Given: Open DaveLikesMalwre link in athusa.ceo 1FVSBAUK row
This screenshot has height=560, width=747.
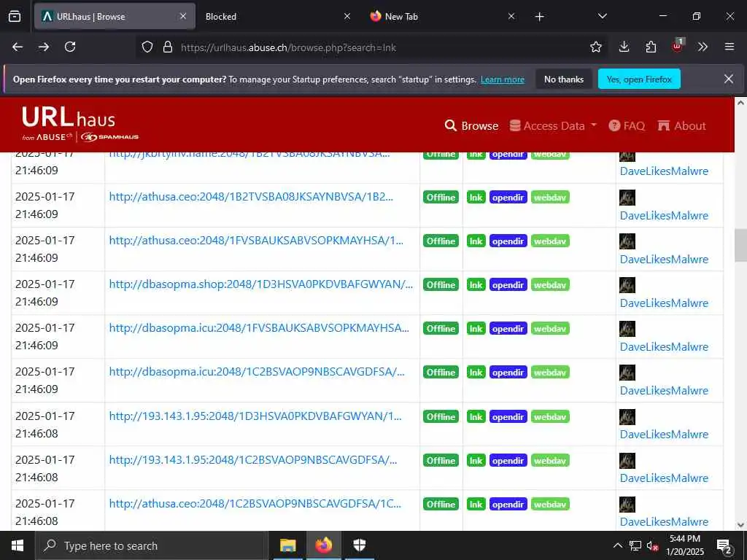Looking at the screenshot, I should (664, 259).
